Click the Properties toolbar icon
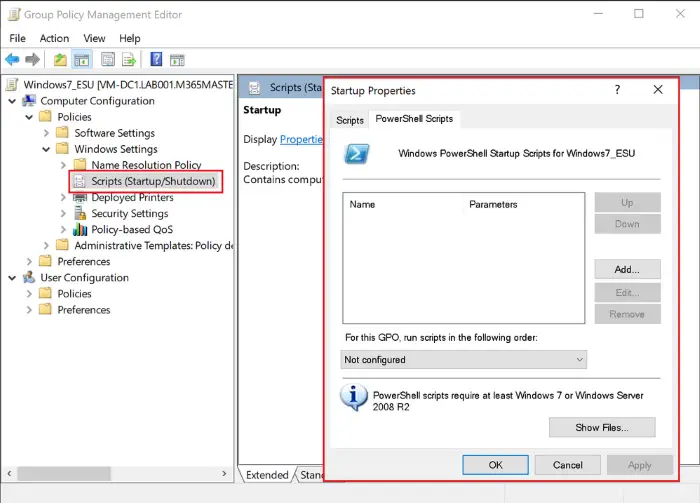The height and width of the screenshot is (503, 700). click(108, 59)
